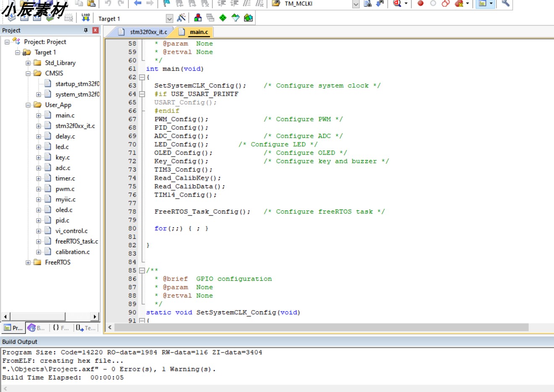Image resolution: width=554 pixels, height=392 pixels.
Task: Open Manage Project Items icon
Action: click(198, 18)
